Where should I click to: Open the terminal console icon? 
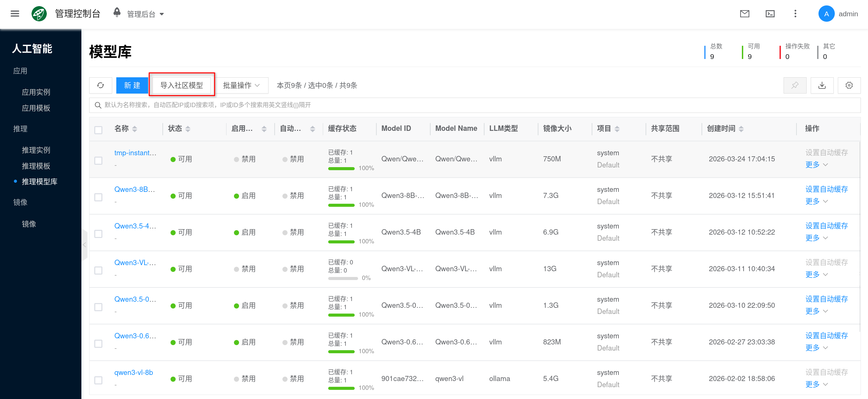tap(770, 14)
